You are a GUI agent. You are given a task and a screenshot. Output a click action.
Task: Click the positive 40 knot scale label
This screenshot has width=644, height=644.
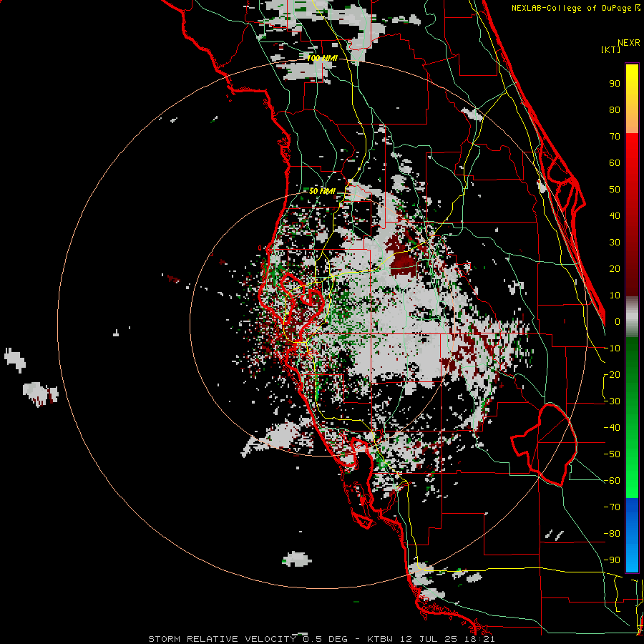(x=615, y=216)
